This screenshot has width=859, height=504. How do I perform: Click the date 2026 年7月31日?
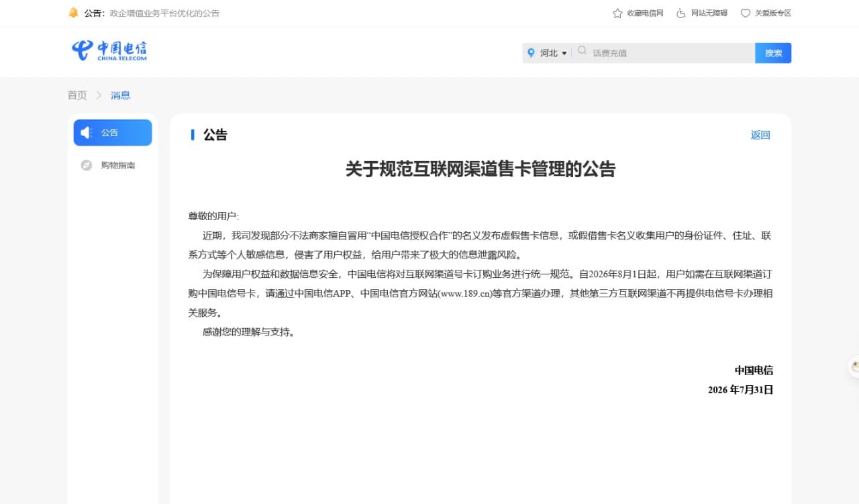[x=741, y=390]
